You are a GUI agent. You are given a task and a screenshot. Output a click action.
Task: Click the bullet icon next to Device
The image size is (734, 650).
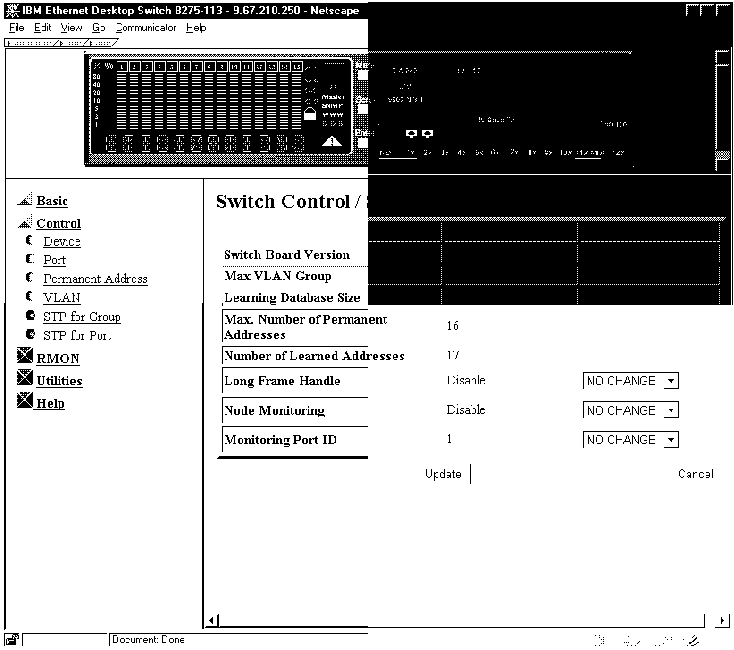[x=31, y=241]
